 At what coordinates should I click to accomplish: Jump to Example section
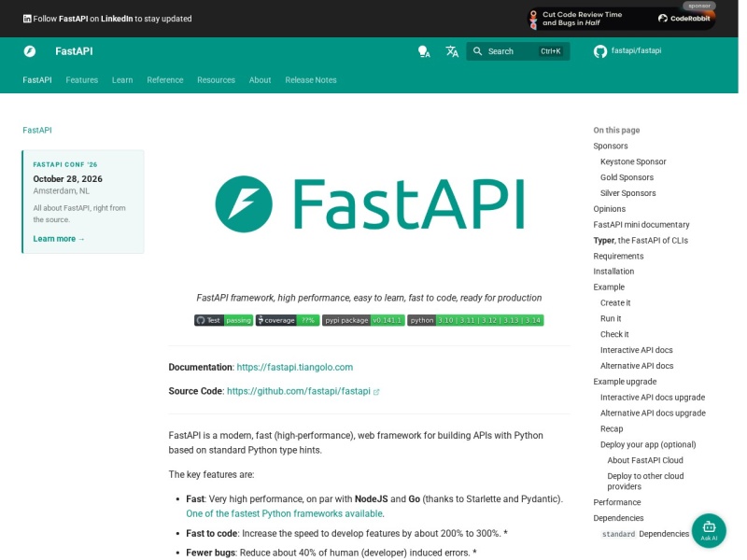pyautogui.click(x=609, y=287)
